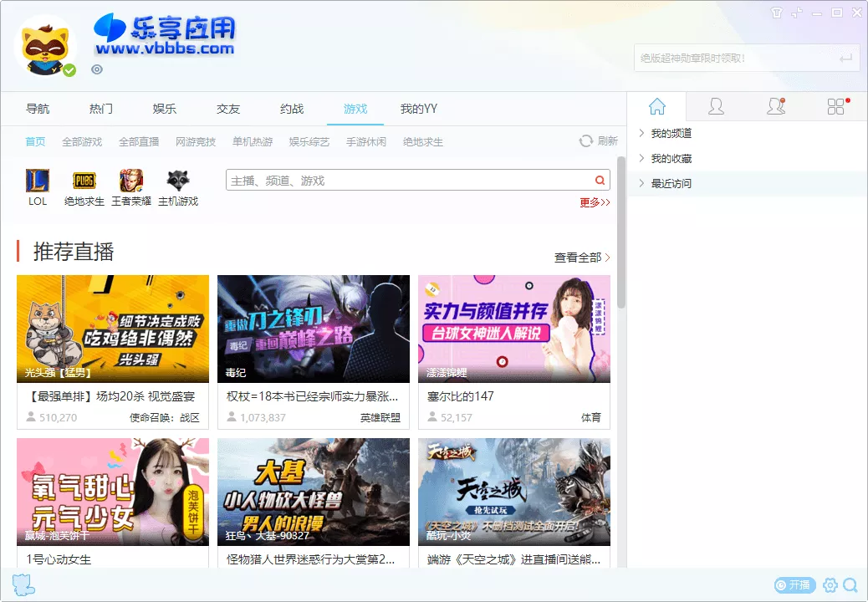The image size is (868, 602).
Task: Click the search magnifier at bottom right
Action: point(852,585)
